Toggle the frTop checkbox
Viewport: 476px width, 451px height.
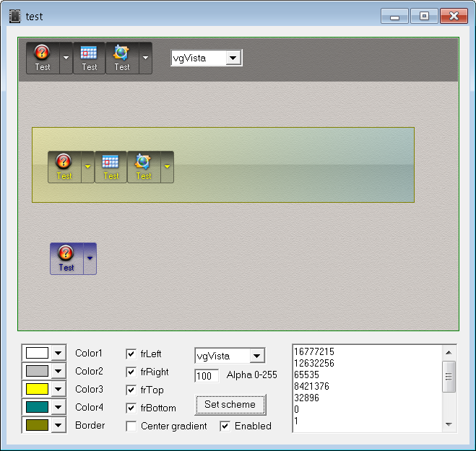tap(131, 390)
